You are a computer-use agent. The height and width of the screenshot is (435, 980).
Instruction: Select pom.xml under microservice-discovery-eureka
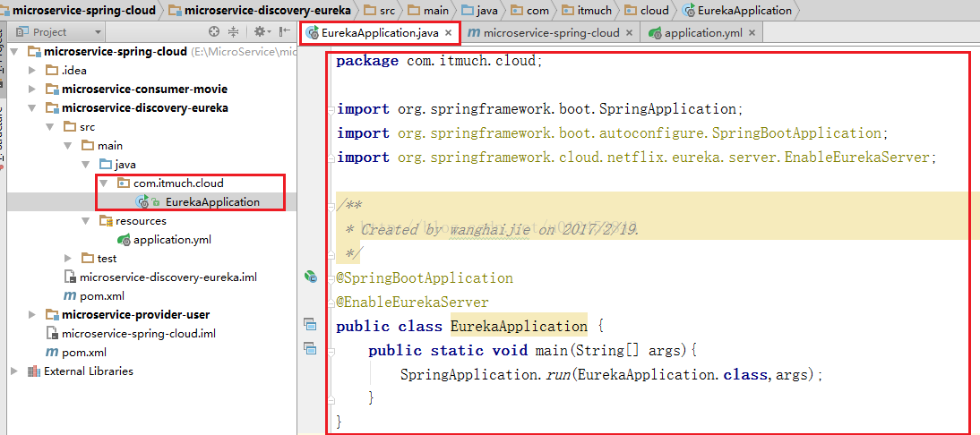100,296
